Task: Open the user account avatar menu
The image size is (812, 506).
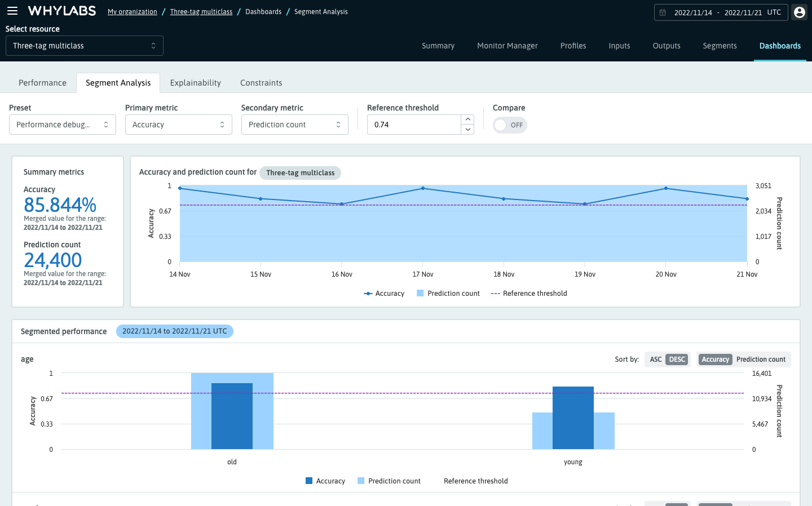Action: point(799,12)
